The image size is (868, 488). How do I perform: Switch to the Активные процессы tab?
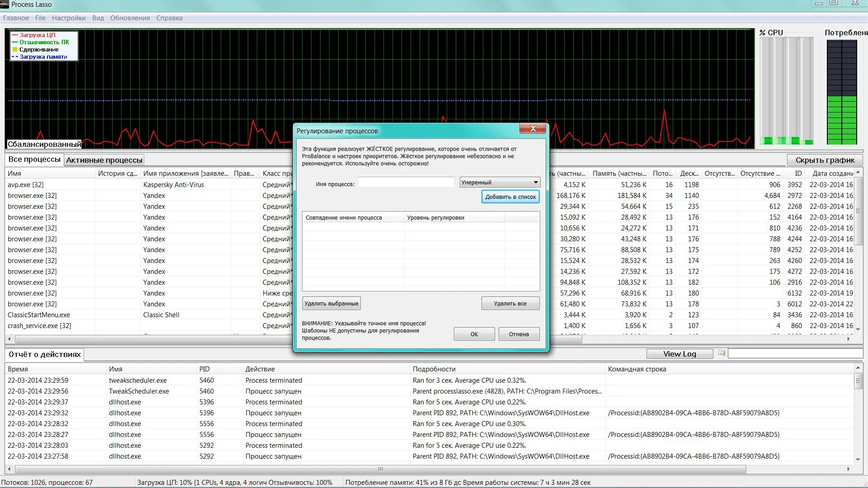(104, 160)
